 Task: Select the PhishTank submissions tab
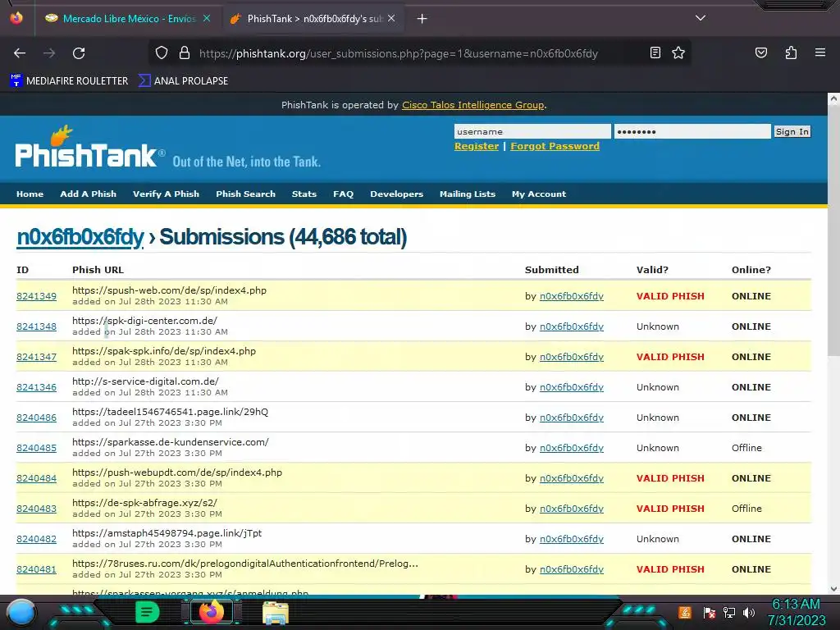coord(313,19)
